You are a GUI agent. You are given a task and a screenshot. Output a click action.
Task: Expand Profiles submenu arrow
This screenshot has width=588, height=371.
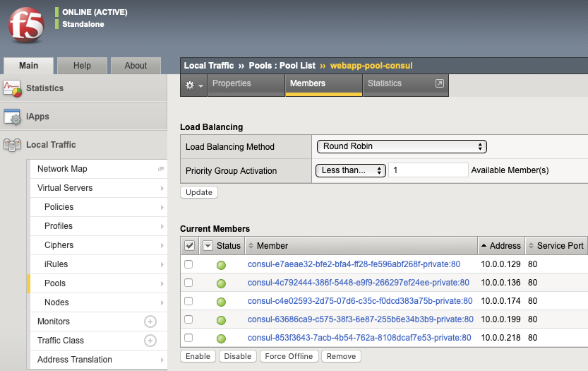[162, 226]
